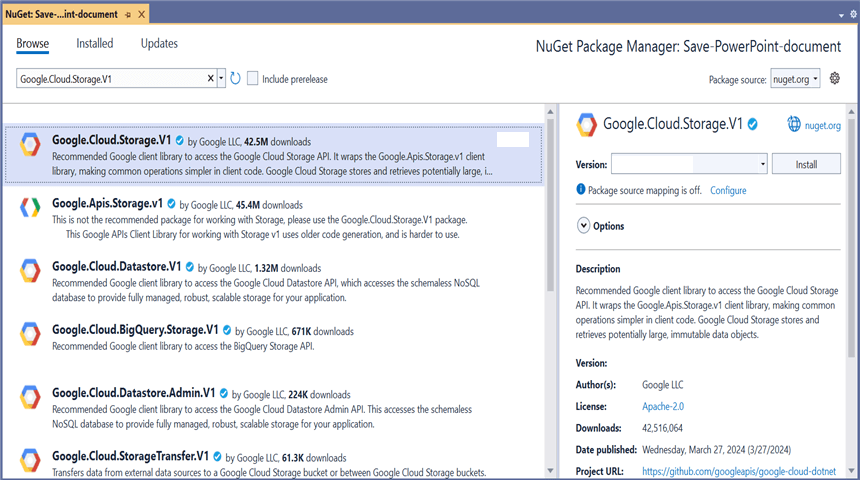The width and height of the screenshot is (860, 480).
Task: Select the Google.Cloud.Datastore.Admin.V1 package title
Action: tap(133, 393)
